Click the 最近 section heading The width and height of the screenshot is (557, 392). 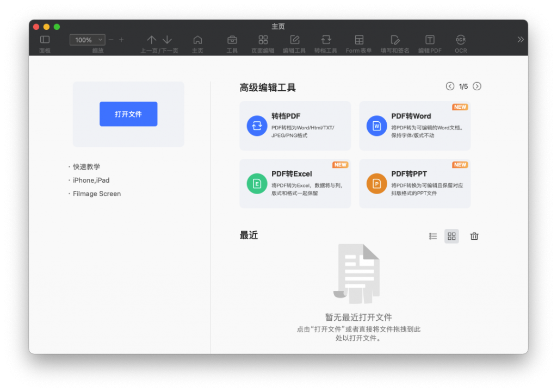(249, 235)
